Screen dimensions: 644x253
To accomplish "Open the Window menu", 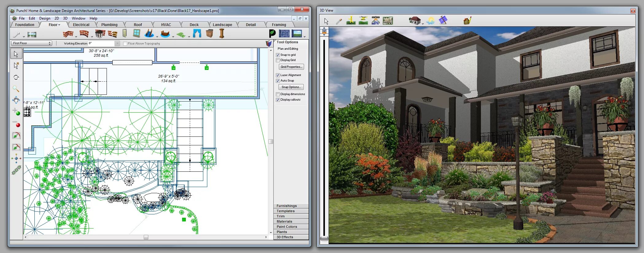I will (79, 18).
